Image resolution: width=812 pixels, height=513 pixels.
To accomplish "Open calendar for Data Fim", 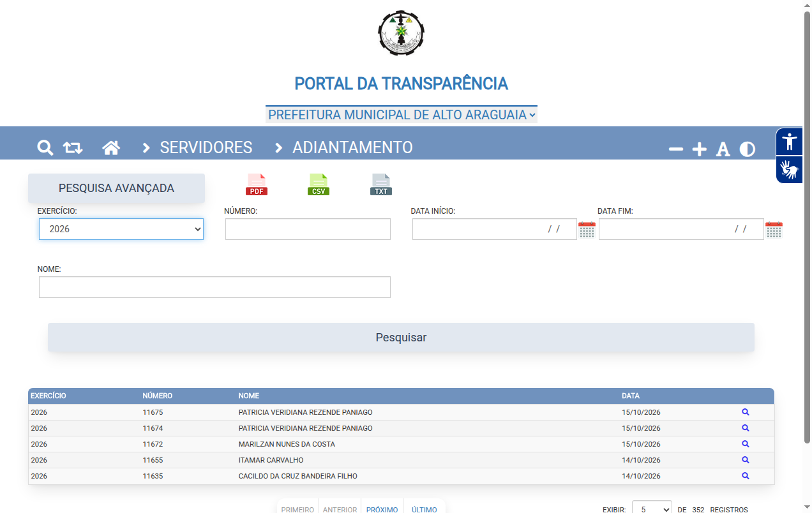I will tap(774, 230).
